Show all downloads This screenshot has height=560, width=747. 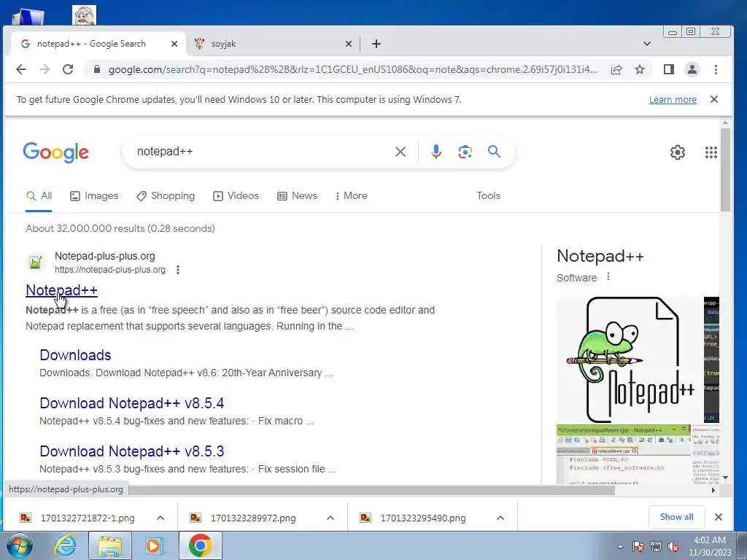point(676,517)
